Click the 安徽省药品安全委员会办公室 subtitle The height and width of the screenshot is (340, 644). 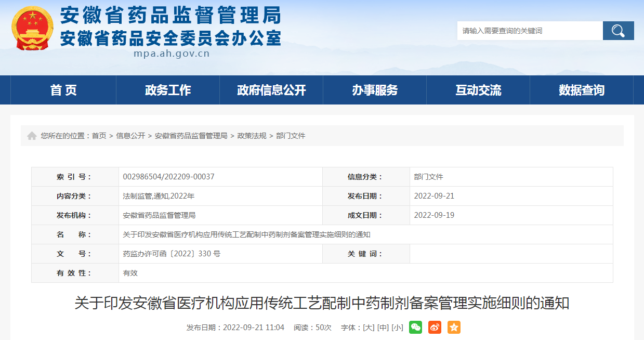pos(171,38)
